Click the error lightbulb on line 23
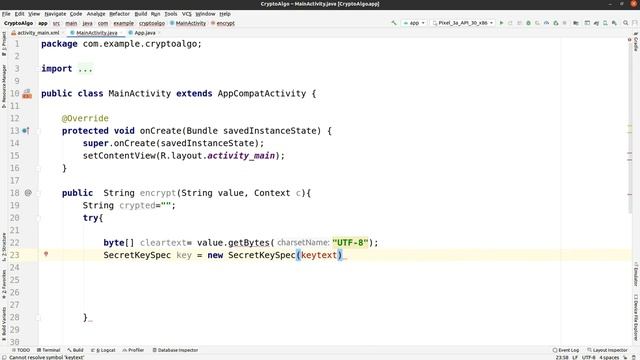640x360 pixels. click(46, 254)
